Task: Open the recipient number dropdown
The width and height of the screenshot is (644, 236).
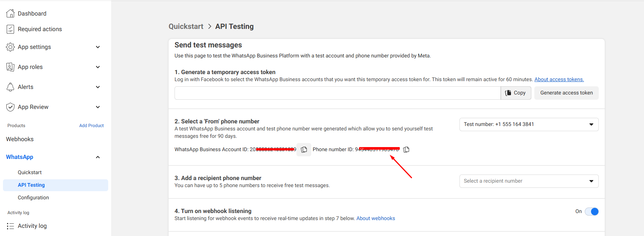Action: pos(529,181)
